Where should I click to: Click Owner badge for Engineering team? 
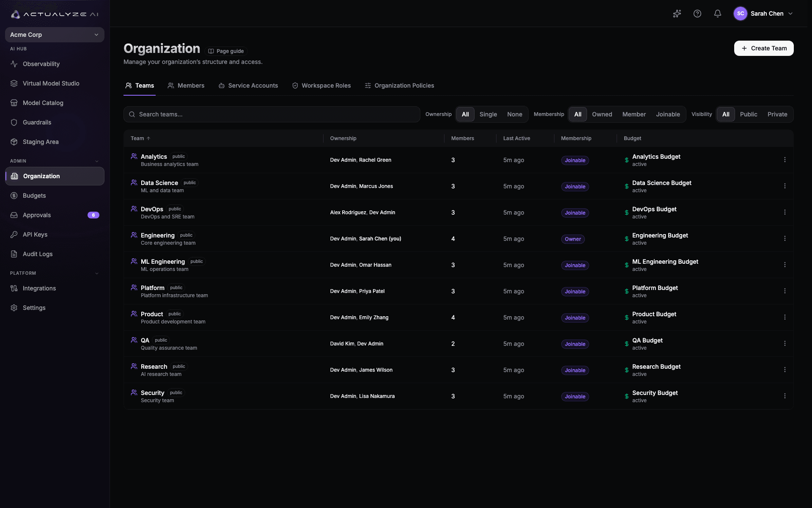(x=573, y=239)
